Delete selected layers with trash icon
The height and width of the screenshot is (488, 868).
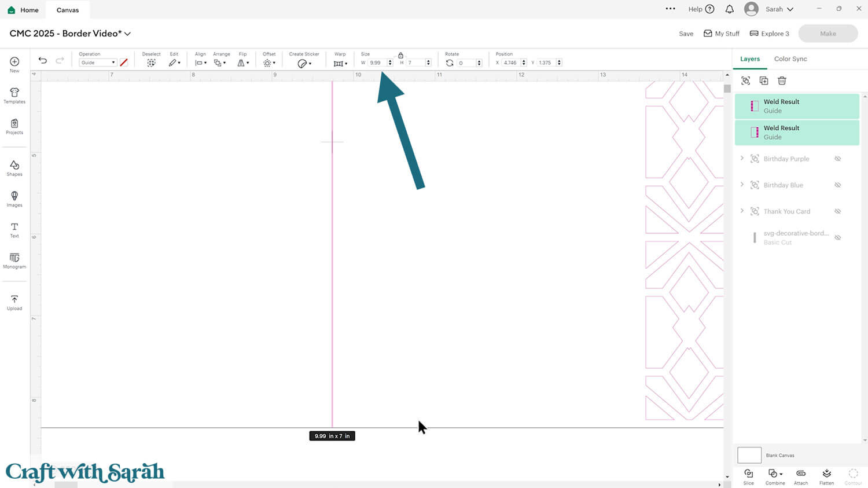pos(782,80)
